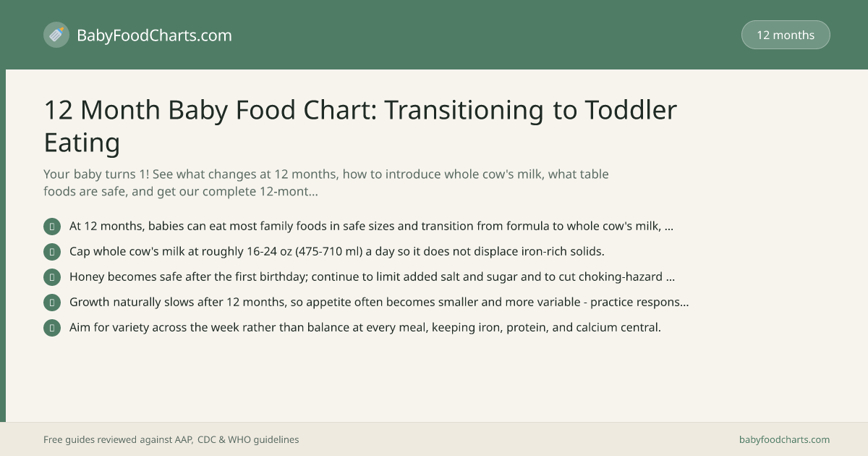Screen dimensions: 868x456
Task: Open the babyfoodcharts.com footer link
Action: (784, 439)
